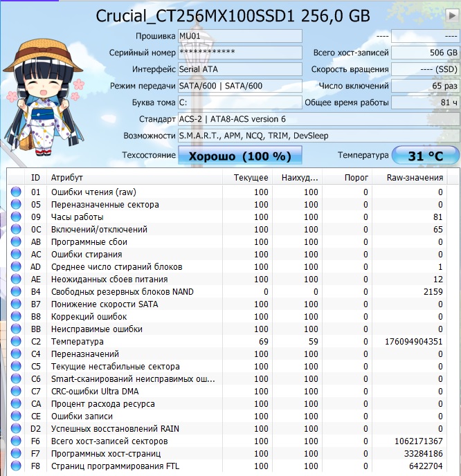
Task: Click the Возможности field listing S.M.A.R.T., APM
Action: point(318,136)
